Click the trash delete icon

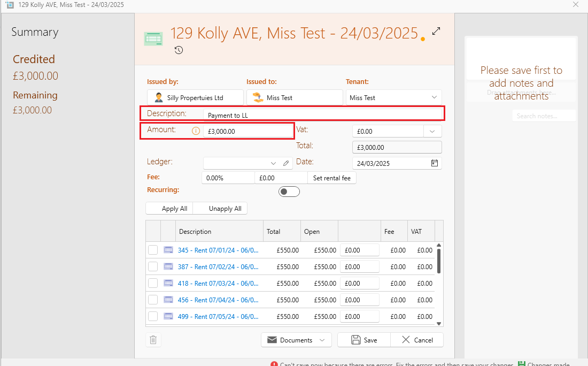click(153, 340)
